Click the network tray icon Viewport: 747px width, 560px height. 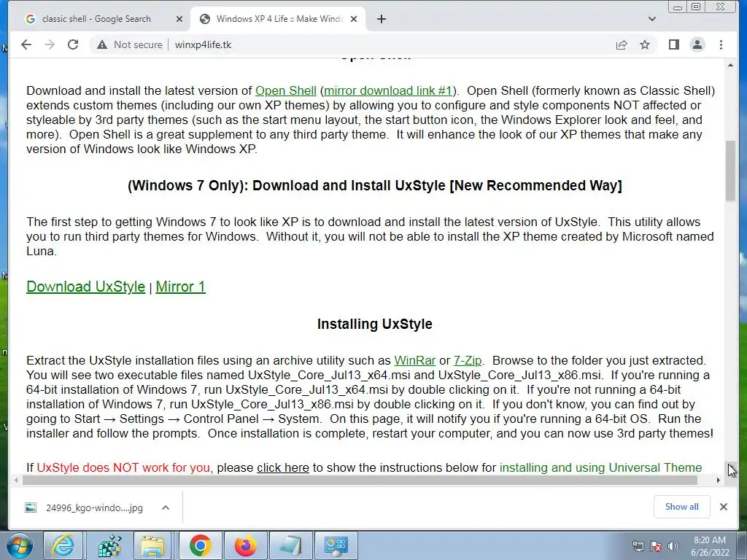pos(638,546)
